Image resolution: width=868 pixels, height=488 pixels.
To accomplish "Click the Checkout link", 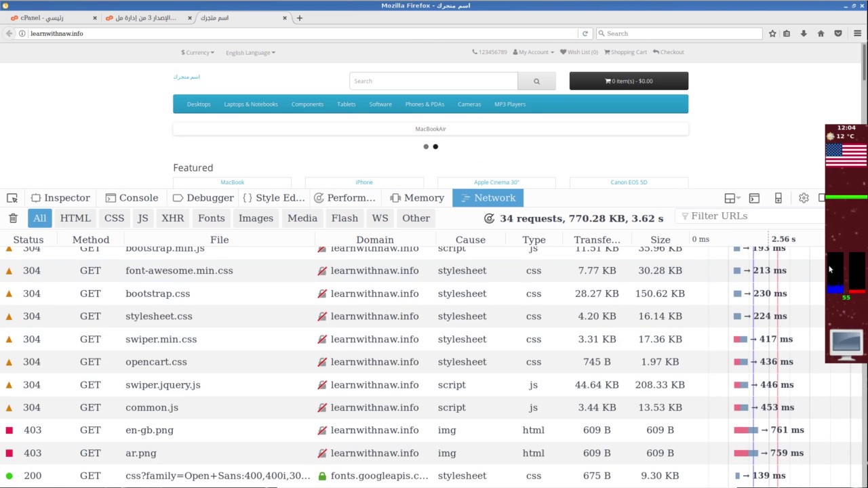I will point(668,52).
